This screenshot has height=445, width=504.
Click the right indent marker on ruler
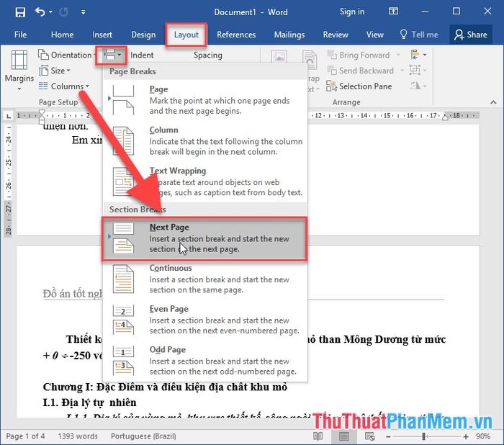tap(445, 117)
